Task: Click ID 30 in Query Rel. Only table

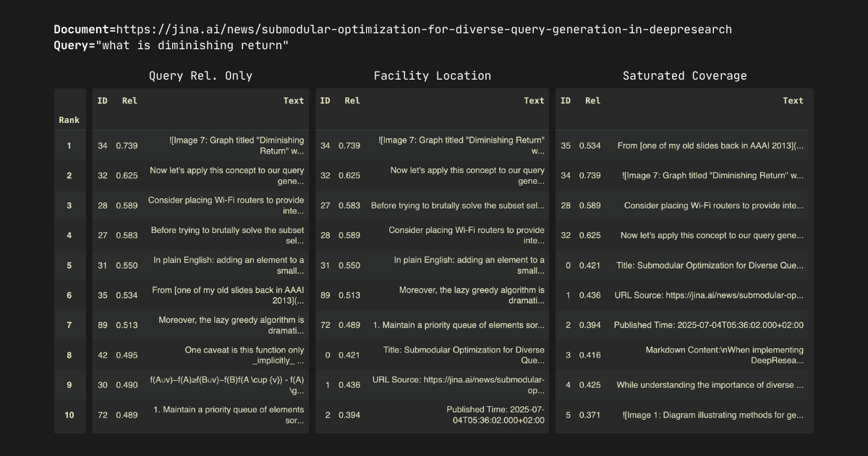Action: click(x=103, y=385)
